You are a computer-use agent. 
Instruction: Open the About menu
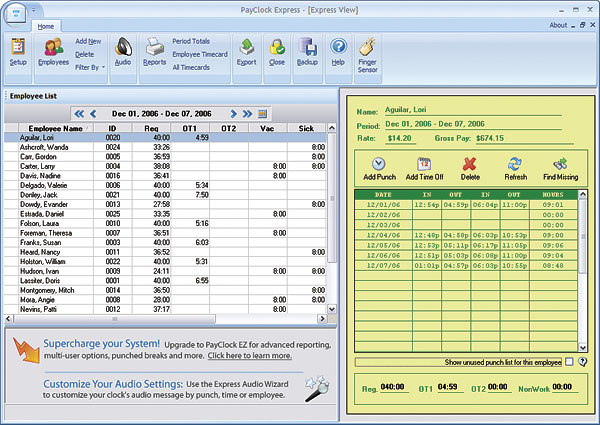[x=558, y=25]
